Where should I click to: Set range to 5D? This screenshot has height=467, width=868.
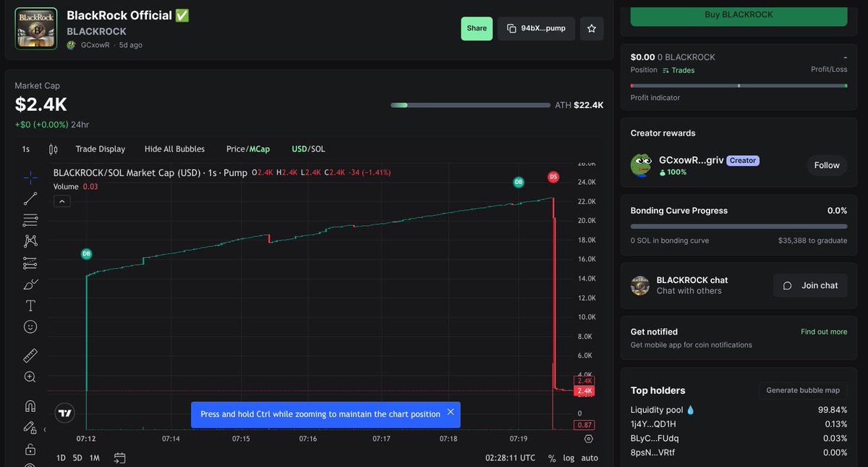pos(77,458)
